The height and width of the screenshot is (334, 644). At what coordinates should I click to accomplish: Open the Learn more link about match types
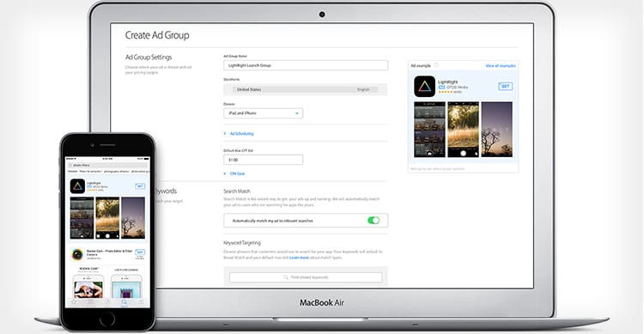299,258
